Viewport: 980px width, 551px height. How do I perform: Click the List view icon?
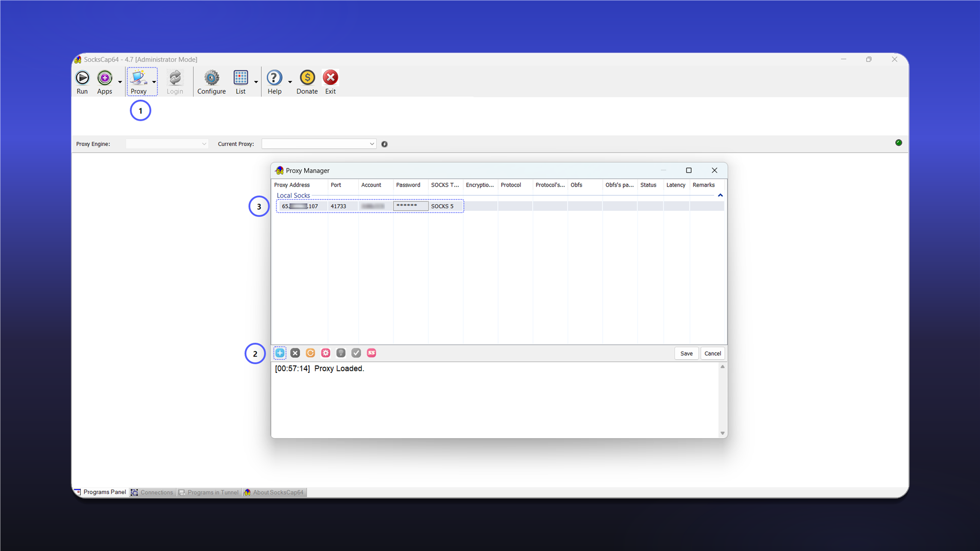pyautogui.click(x=240, y=78)
